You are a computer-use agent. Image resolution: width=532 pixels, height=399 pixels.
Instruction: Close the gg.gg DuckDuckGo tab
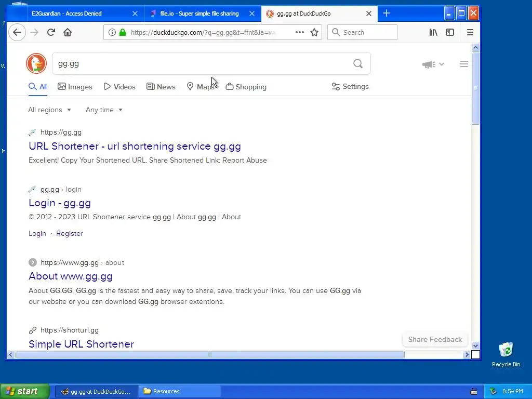click(369, 14)
